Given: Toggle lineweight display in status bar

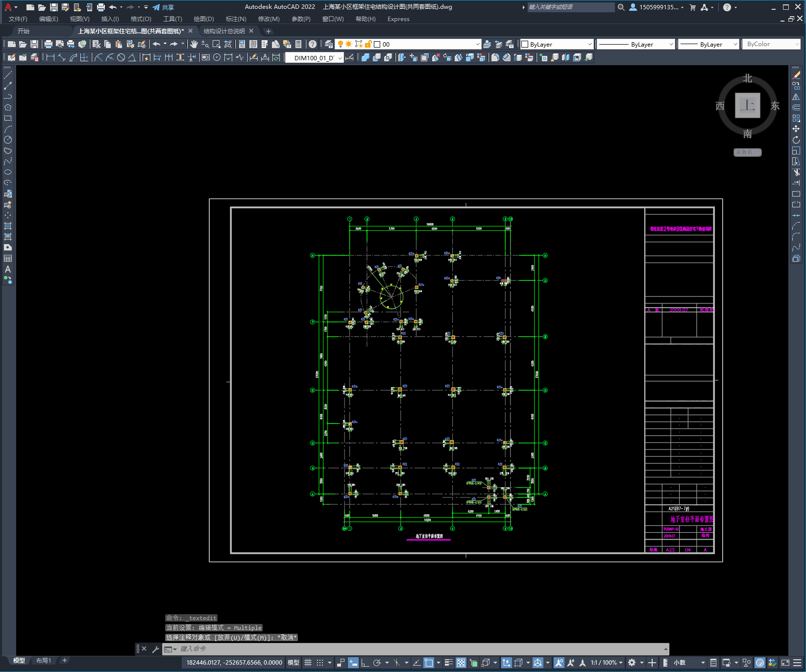Looking at the screenshot, I should pyautogui.click(x=448, y=663).
